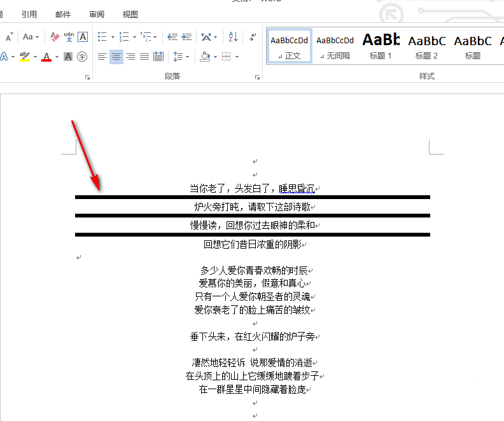Click the phonetic guide (wén) icon
Viewport: 504px width, 421px height.
[x=69, y=37]
